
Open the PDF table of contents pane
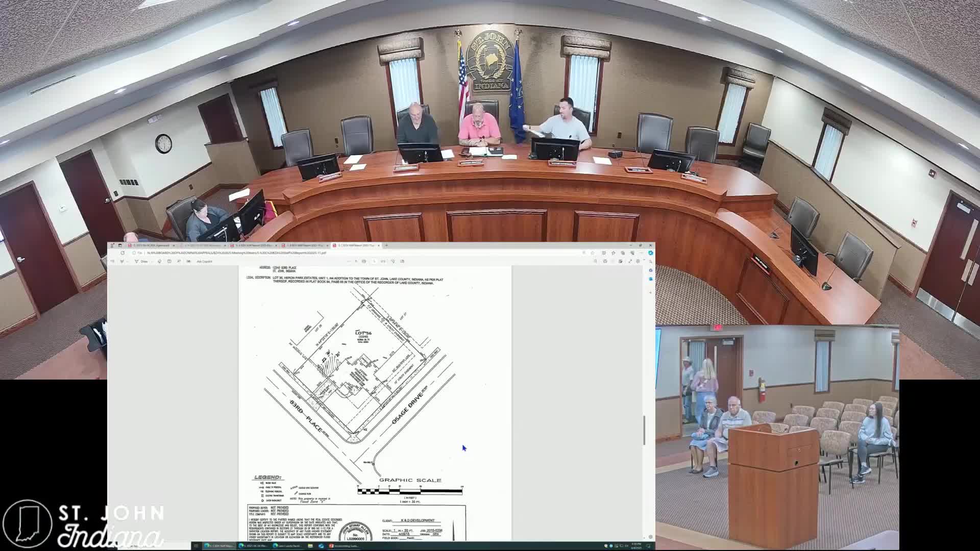pos(113,261)
